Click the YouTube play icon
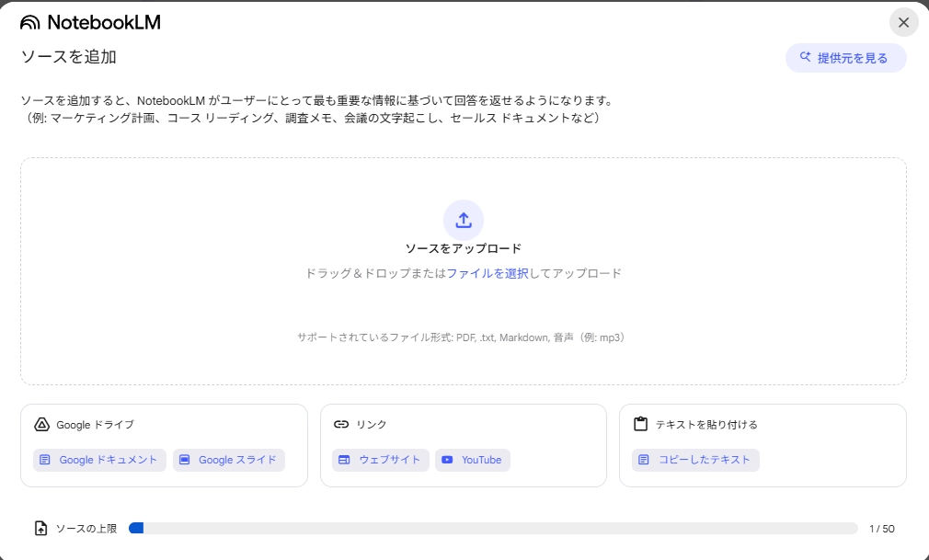 click(x=447, y=460)
